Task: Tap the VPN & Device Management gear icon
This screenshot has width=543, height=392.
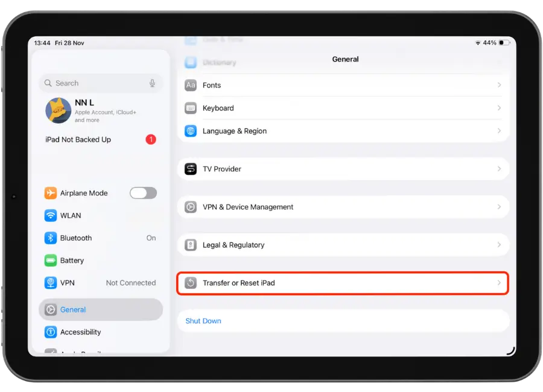Action: pos(191,207)
